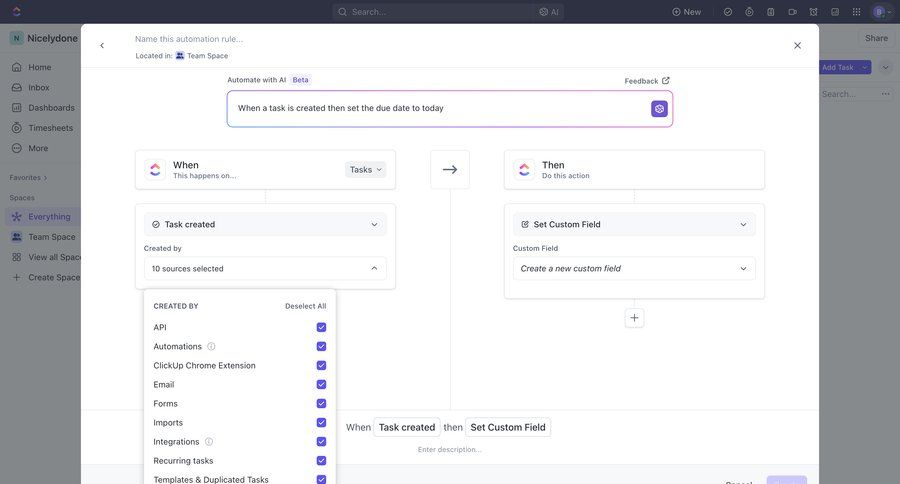Click the Timesheets clock icon in sidebar
This screenshot has width=900, height=484.
point(17,127)
